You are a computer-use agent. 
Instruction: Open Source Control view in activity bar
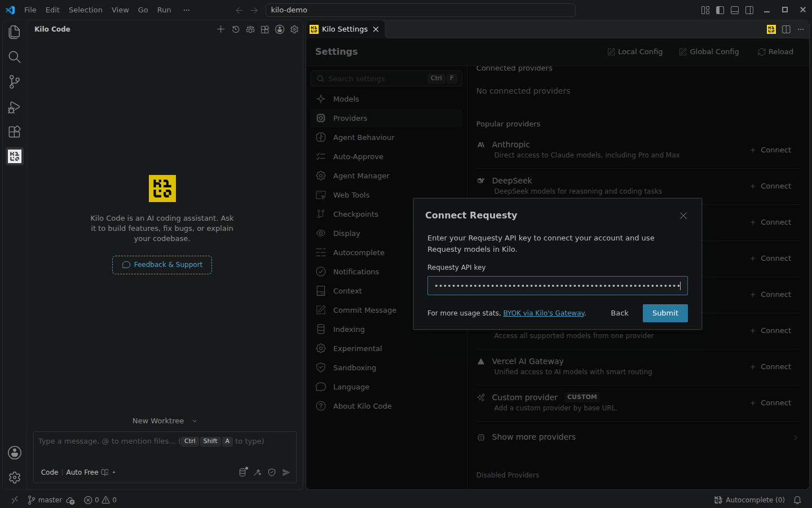pos(15,82)
